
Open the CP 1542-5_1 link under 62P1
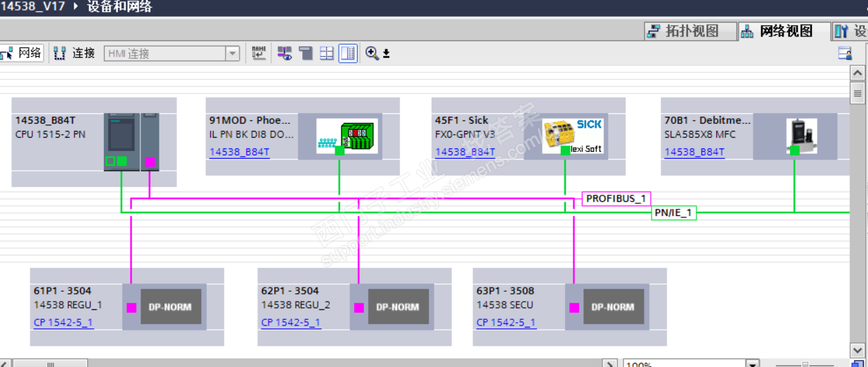coord(291,323)
